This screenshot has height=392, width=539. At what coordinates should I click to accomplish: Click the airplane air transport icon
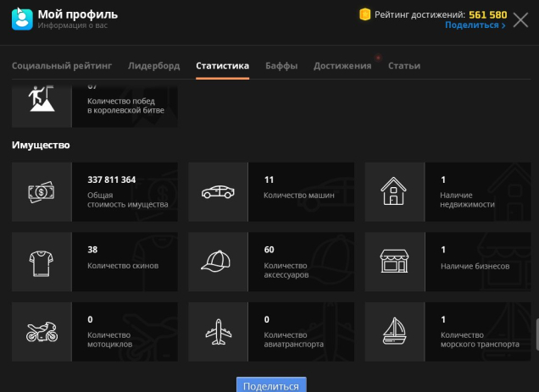coord(218,332)
